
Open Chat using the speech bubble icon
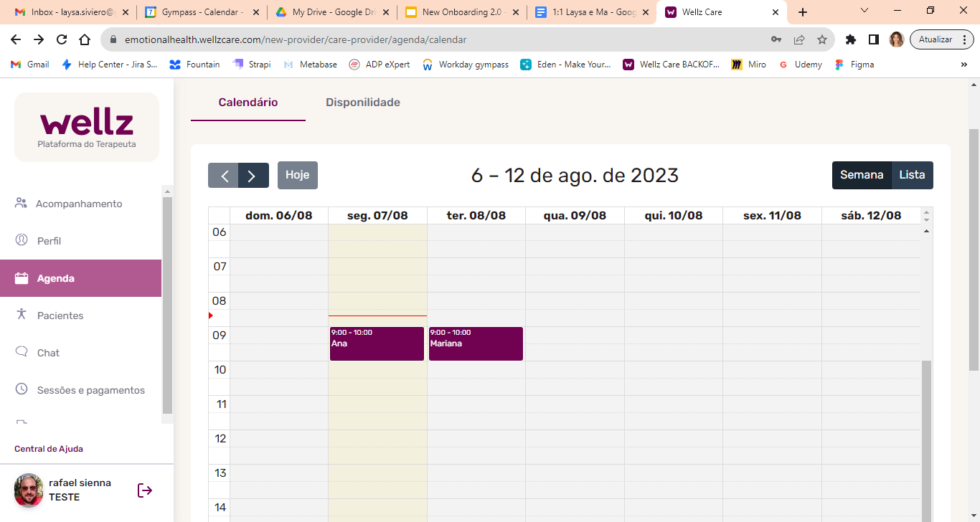pos(22,352)
